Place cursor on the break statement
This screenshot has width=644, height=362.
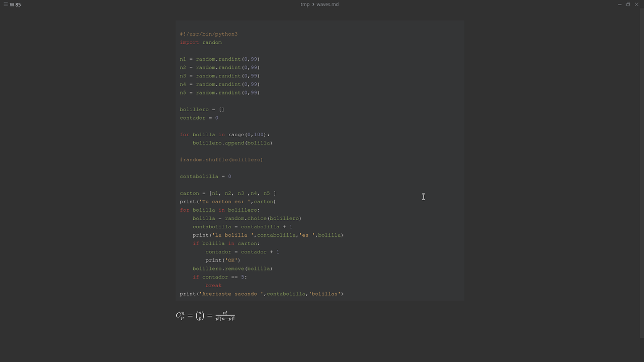point(213,286)
